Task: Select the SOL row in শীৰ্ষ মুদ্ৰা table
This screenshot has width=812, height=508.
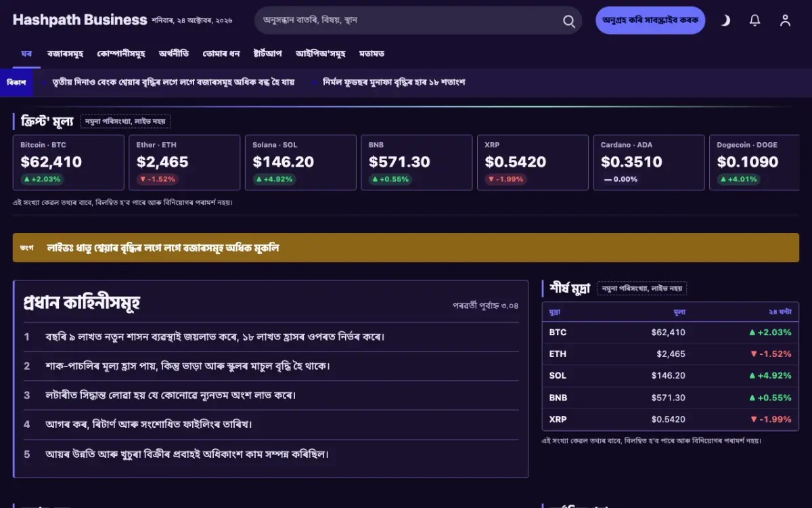Action: coord(671,376)
